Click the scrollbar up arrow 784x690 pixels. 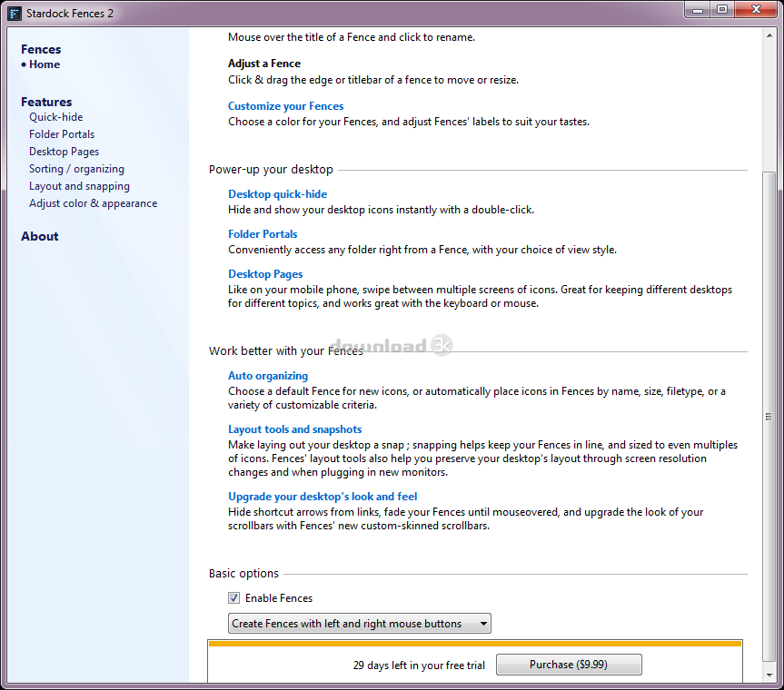pyautogui.click(x=769, y=35)
